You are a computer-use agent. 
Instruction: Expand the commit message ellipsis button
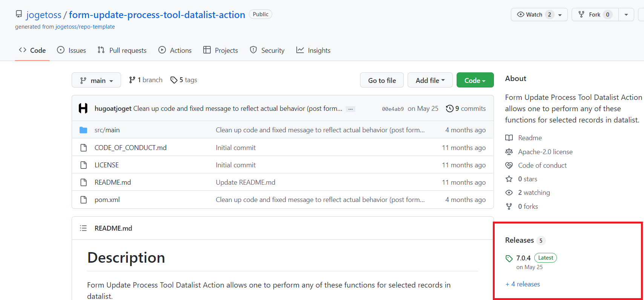(x=351, y=109)
